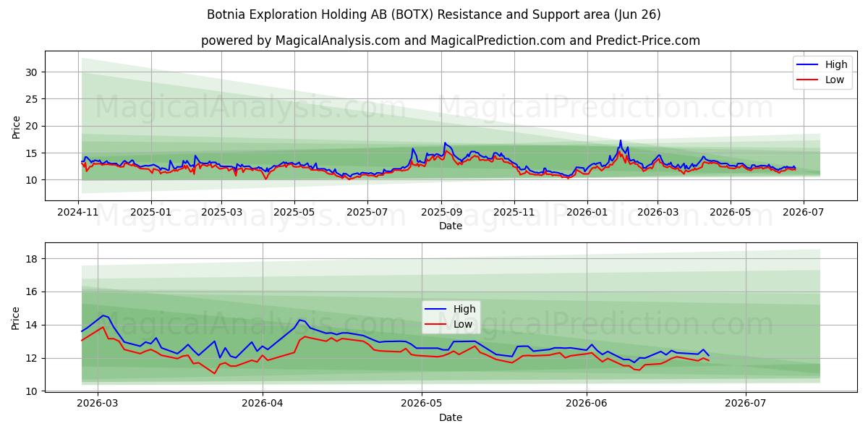The image size is (868, 434).
Task: Click the '2026-07' tick on the top chart
Action: click(x=802, y=213)
